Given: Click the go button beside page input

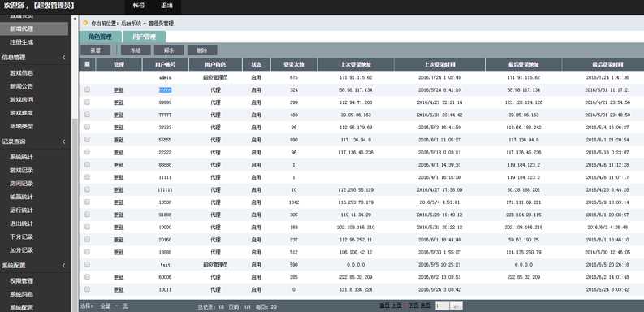Looking at the screenshot, I should click(x=456, y=305).
